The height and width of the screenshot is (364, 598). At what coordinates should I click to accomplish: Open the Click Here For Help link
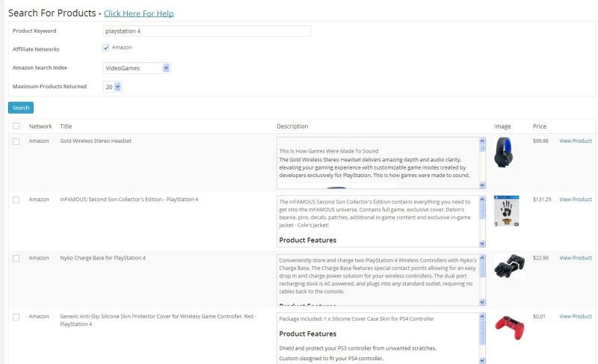point(138,13)
